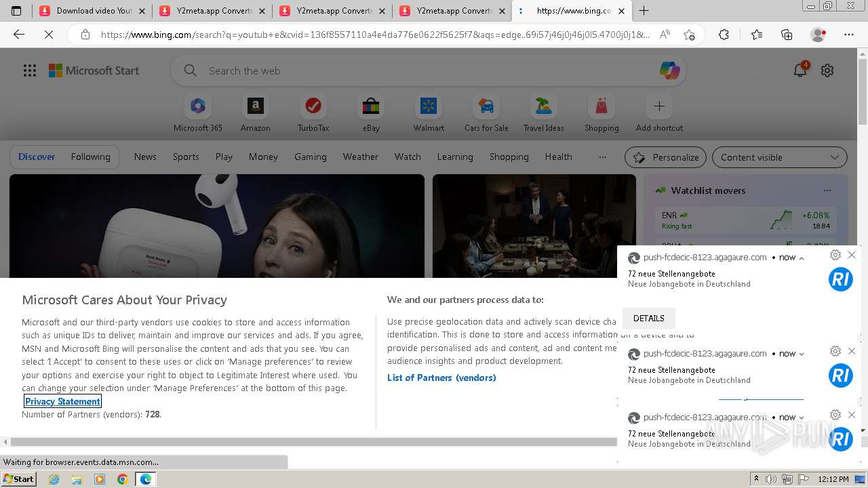Screen dimensions: 868x488
Task: Click in the Search the web field
Action: [x=427, y=70]
